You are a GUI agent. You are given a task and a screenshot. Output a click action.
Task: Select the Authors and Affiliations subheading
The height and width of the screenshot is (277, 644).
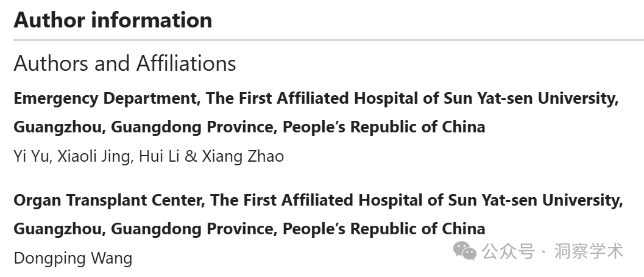[x=125, y=63]
